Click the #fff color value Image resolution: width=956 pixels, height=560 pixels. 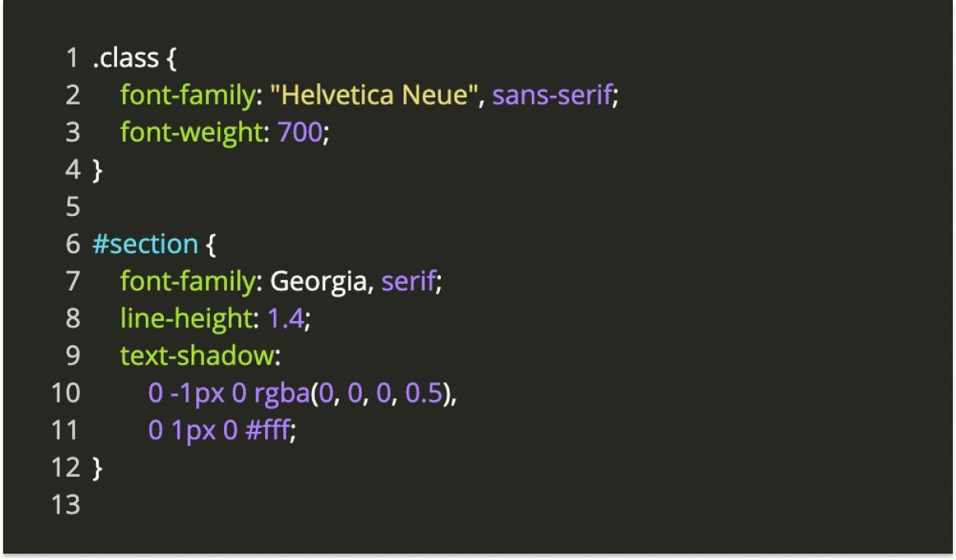269,430
